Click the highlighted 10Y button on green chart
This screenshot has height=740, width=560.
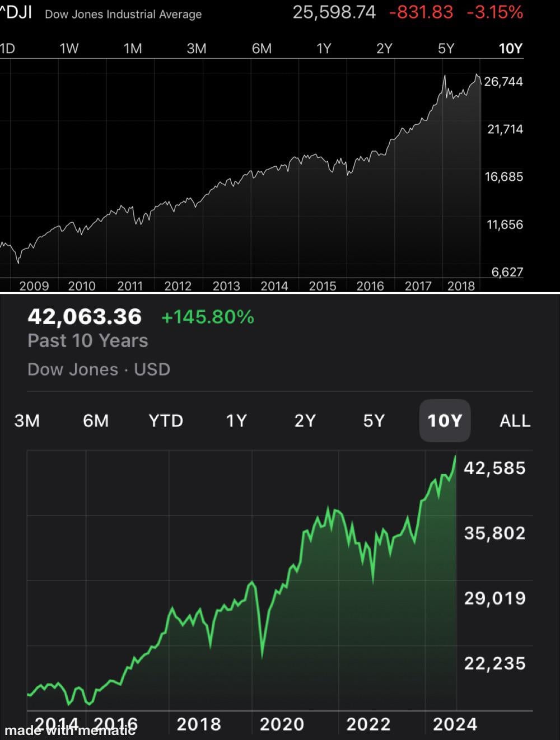tap(445, 420)
